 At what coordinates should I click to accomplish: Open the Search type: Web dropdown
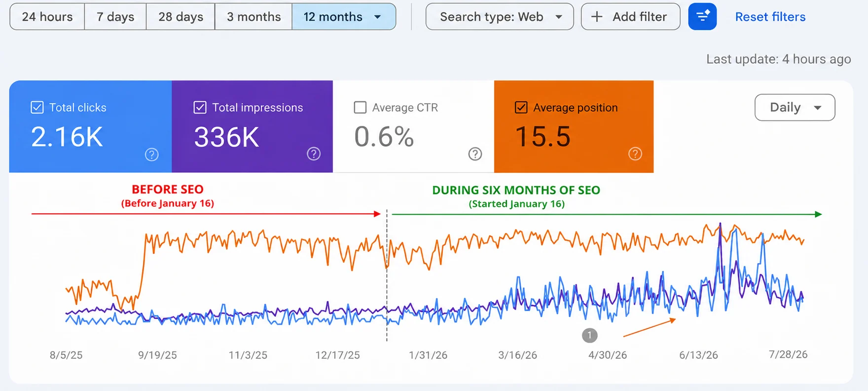pos(500,17)
